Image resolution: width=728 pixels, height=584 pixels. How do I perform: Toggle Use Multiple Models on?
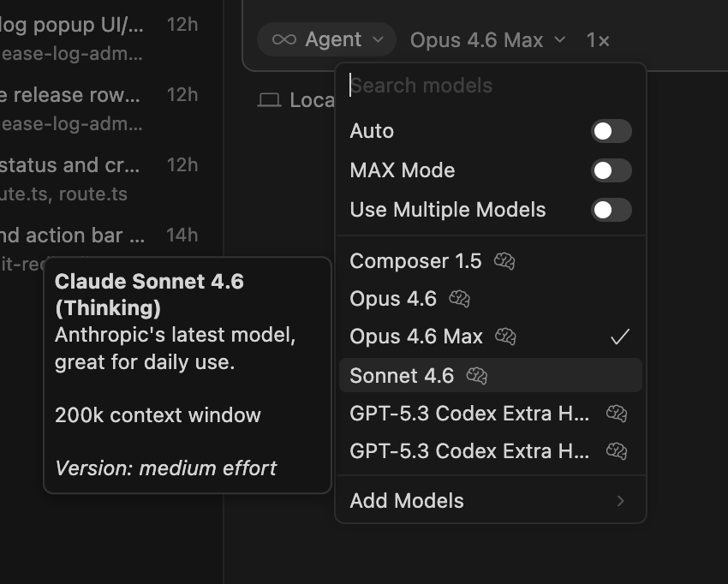(x=611, y=210)
